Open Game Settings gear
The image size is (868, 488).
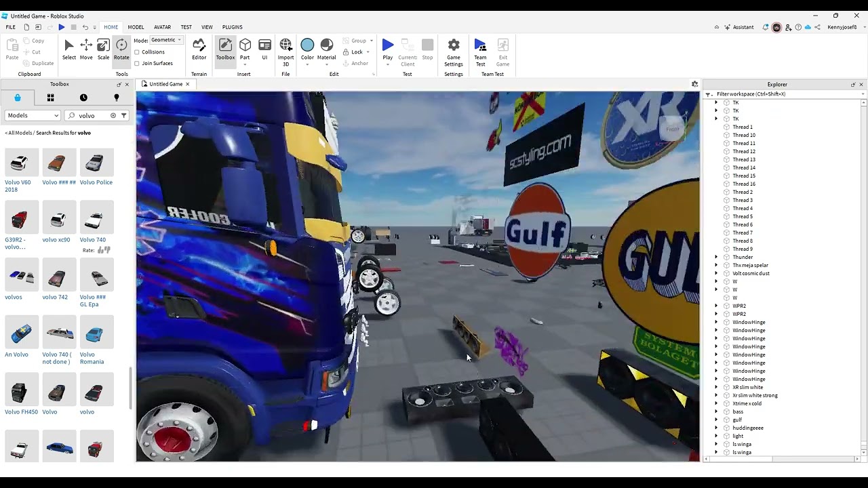click(x=454, y=52)
